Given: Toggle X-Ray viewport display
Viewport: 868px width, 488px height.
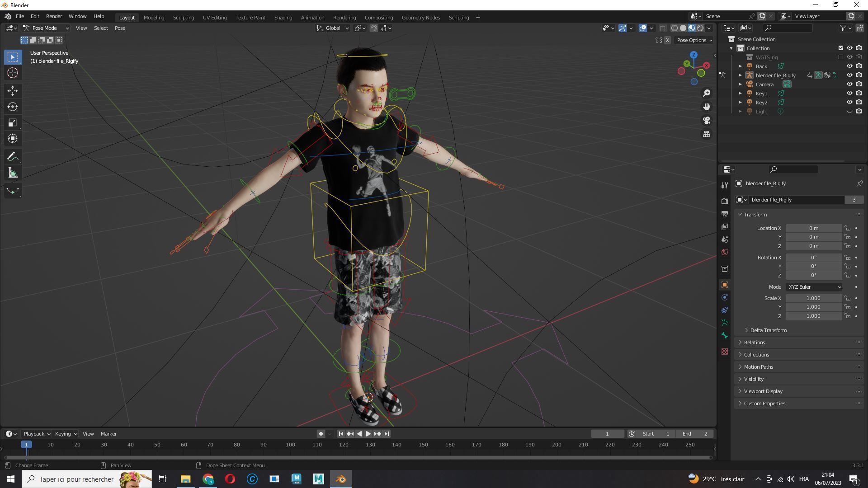Looking at the screenshot, I should pyautogui.click(x=663, y=28).
